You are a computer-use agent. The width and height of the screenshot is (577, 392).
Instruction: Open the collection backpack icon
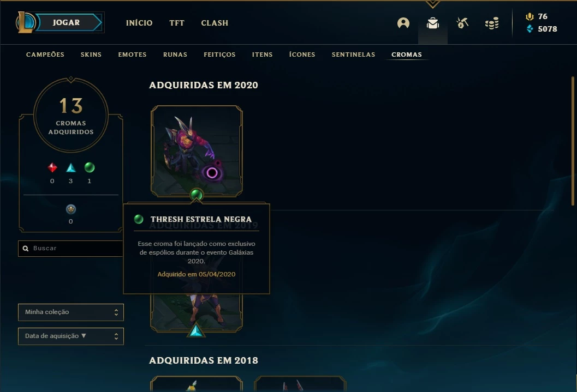click(x=433, y=23)
